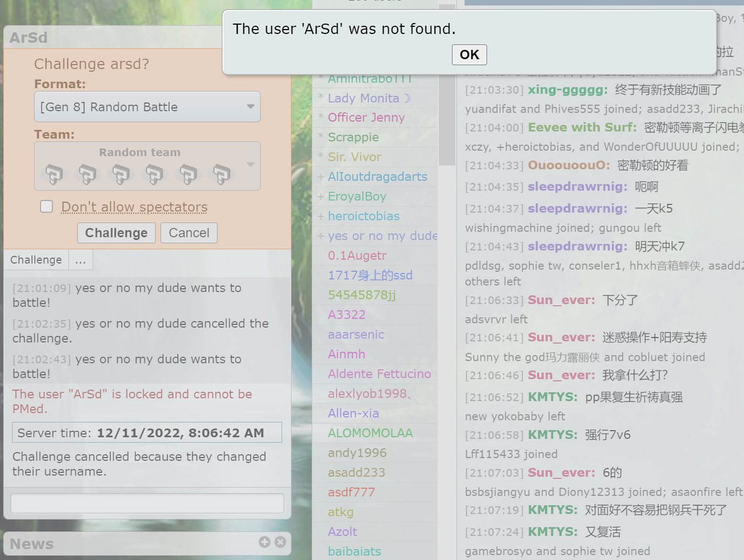Close the News panel with the X icon

(x=281, y=542)
